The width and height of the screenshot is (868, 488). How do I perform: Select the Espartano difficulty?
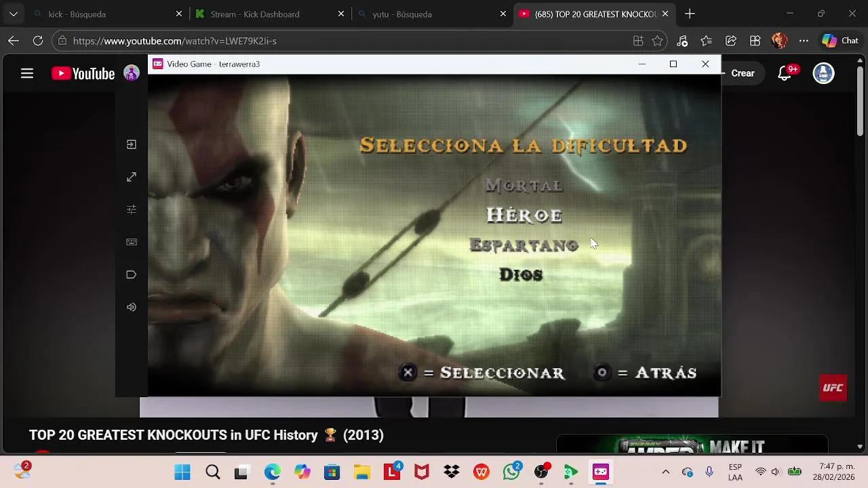coord(524,245)
